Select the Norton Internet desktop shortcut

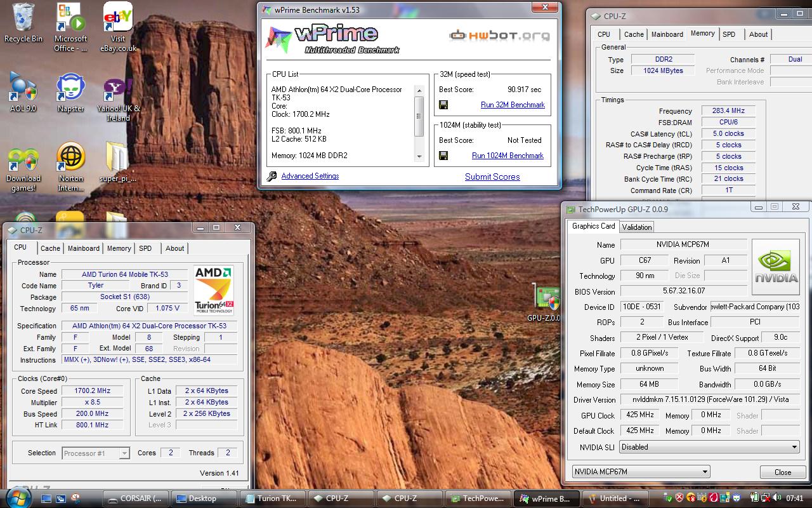click(x=70, y=168)
